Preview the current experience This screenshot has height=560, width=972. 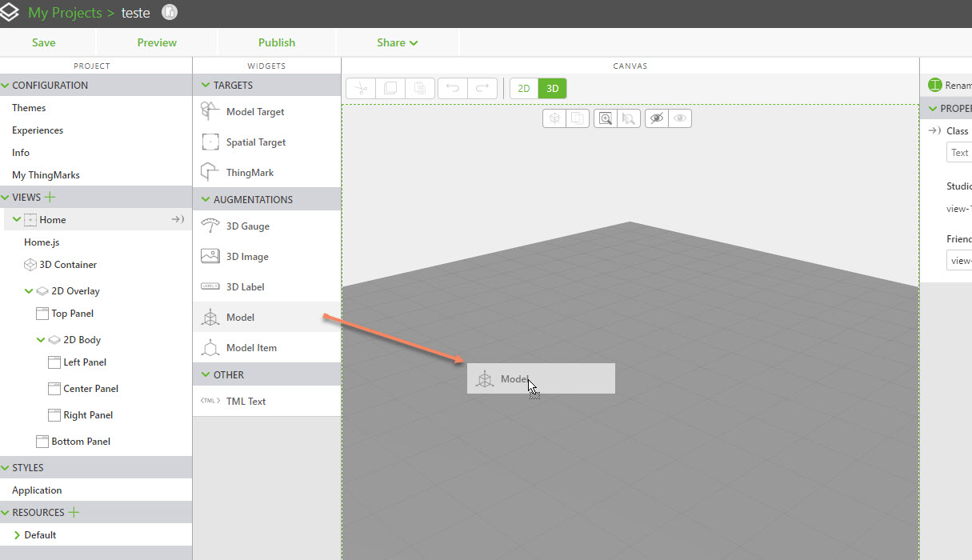(x=156, y=42)
